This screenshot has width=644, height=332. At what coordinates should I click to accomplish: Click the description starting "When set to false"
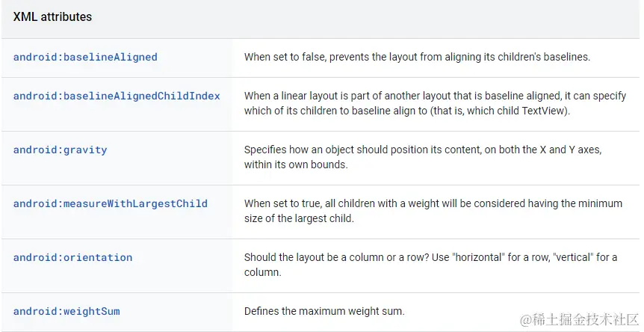[417, 57]
